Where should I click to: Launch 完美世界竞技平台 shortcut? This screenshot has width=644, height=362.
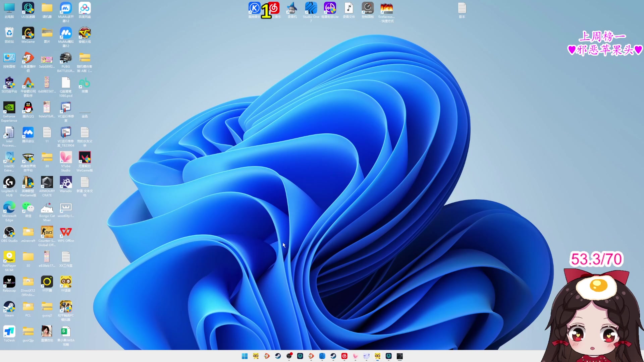[28, 162]
